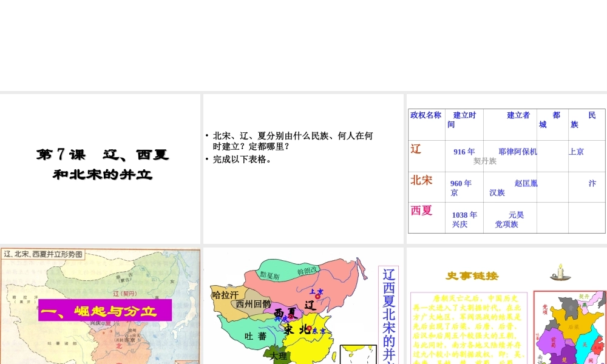Click the 建立者 table header
Screen dimensions: 607x364
[518, 115]
